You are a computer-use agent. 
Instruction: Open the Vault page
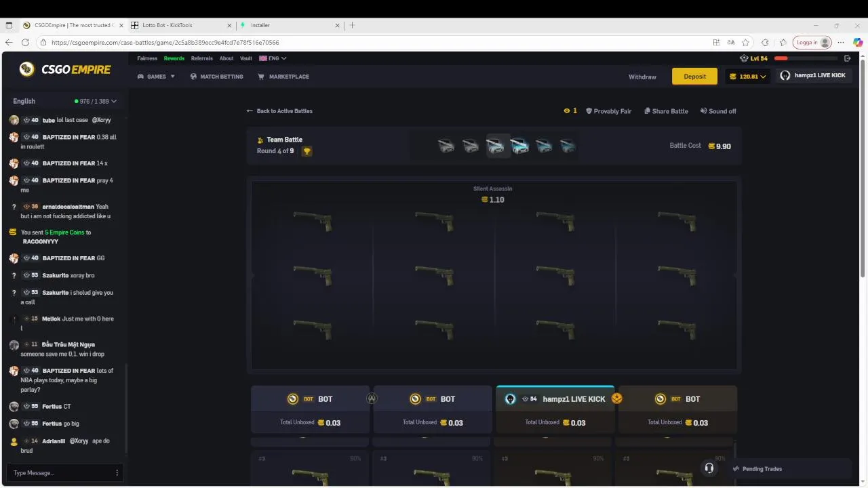pyautogui.click(x=246, y=58)
